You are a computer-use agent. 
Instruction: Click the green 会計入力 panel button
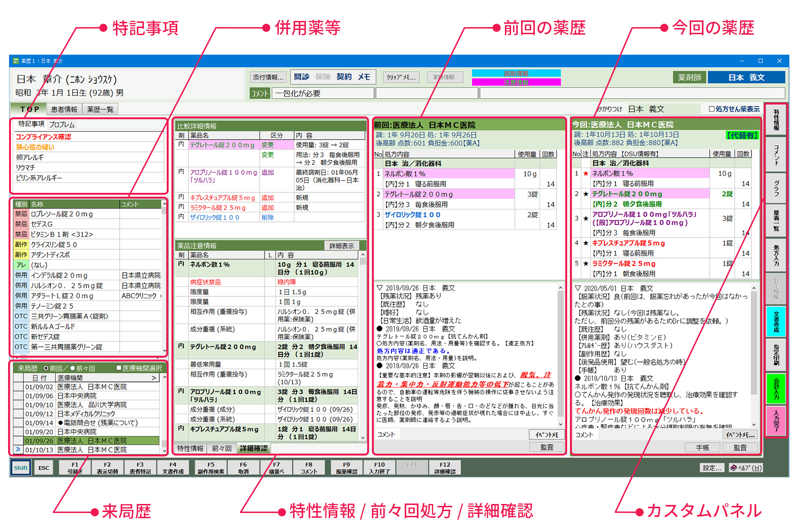coord(776,388)
